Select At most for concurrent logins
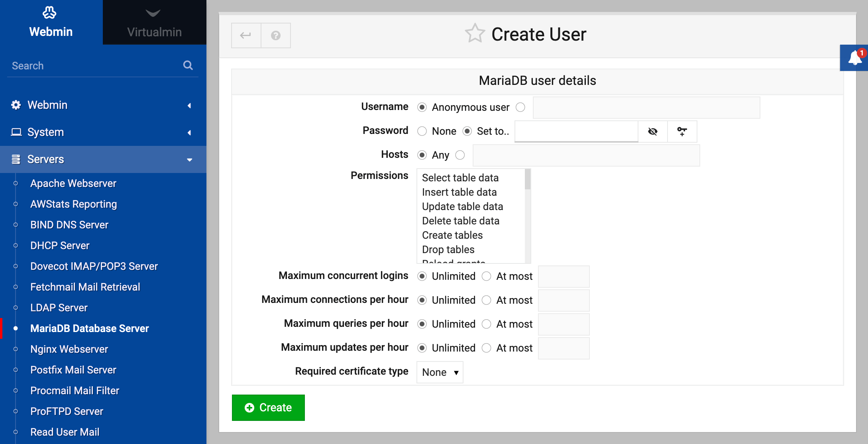The width and height of the screenshot is (868, 444). point(487,276)
